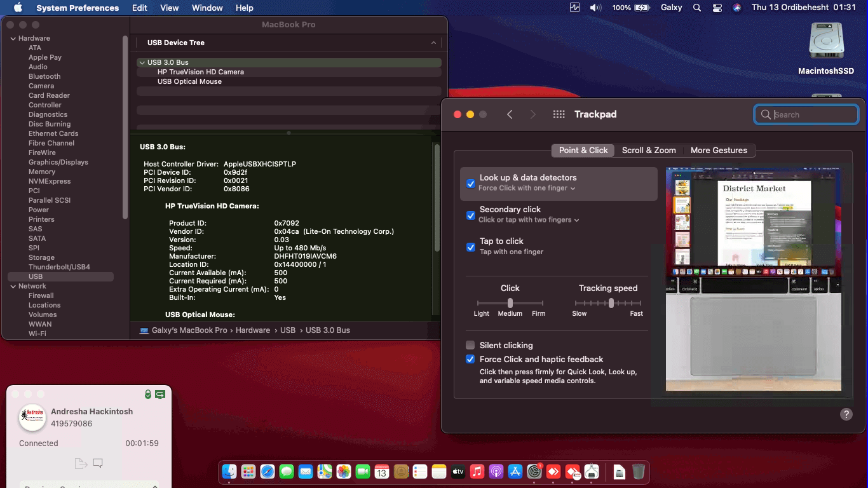Click Galxy's MacBook Pro in path bar
The image size is (868, 488).
pyautogui.click(x=189, y=330)
